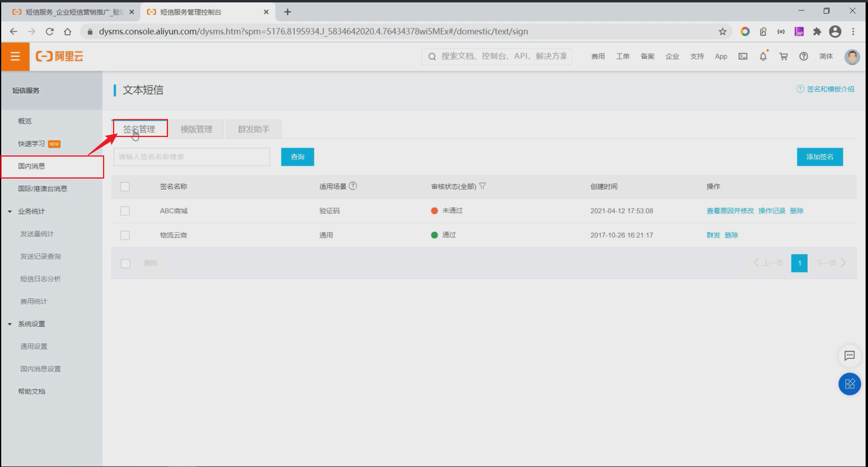Viewport: 868px width, 467px height.
Task: Toggle the select-all checkbox in table header
Action: click(125, 187)
